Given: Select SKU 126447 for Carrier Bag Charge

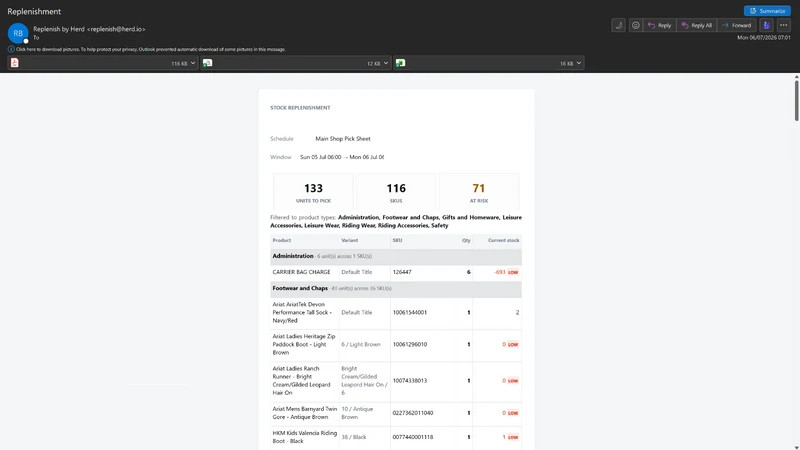Looking at the screenshot, I should (402, 272).
